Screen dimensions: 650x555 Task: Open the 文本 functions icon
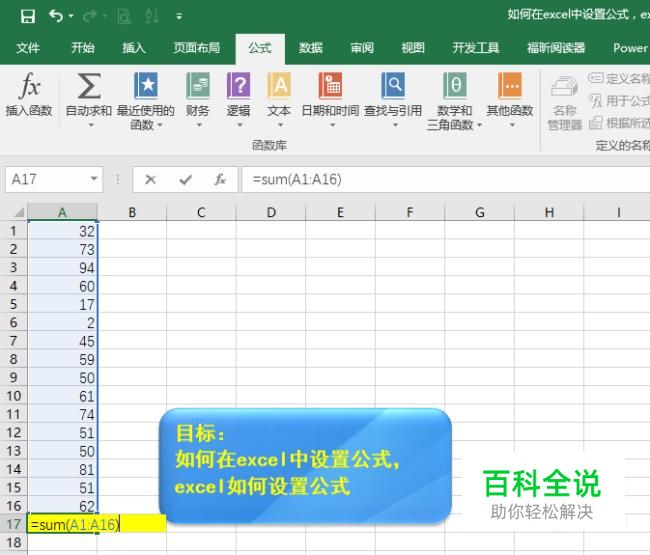[x=279, y=85]
